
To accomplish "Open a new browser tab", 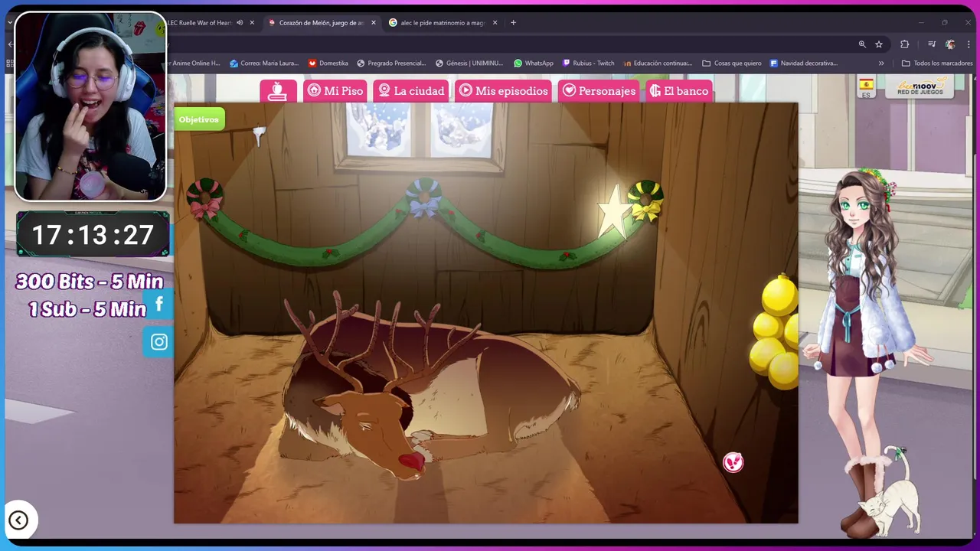I will 513,23.
